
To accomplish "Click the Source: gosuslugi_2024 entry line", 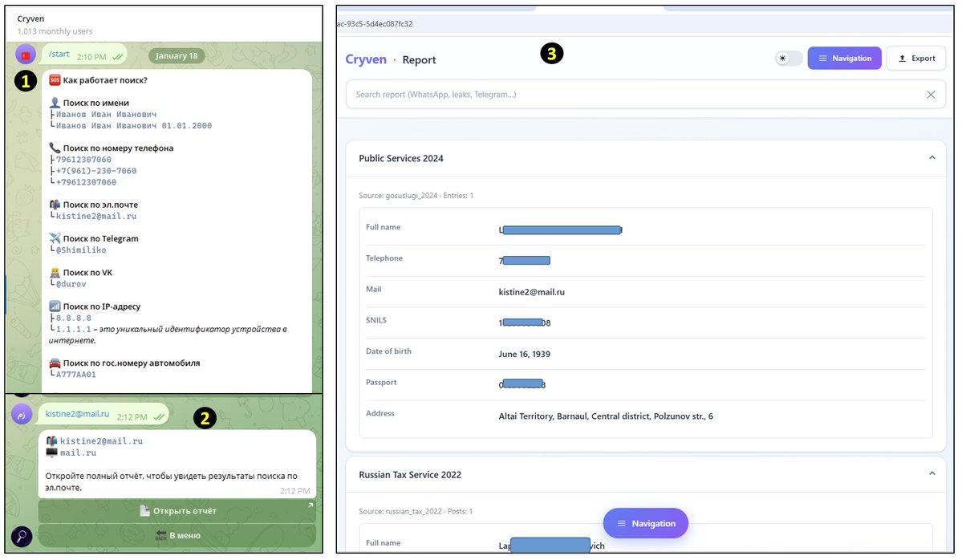I will click(416, 196).
